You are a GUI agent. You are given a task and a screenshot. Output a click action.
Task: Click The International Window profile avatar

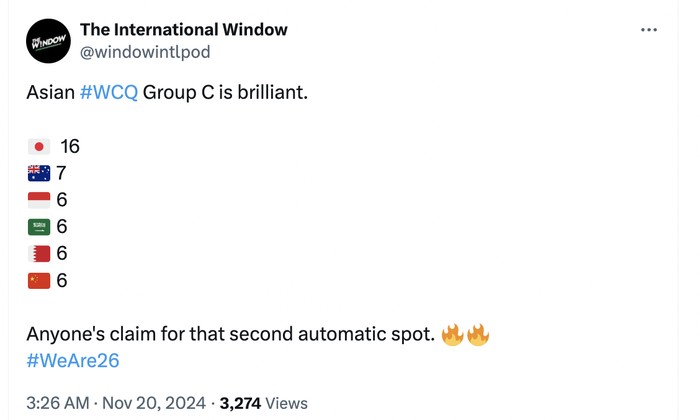coord(47,41)
